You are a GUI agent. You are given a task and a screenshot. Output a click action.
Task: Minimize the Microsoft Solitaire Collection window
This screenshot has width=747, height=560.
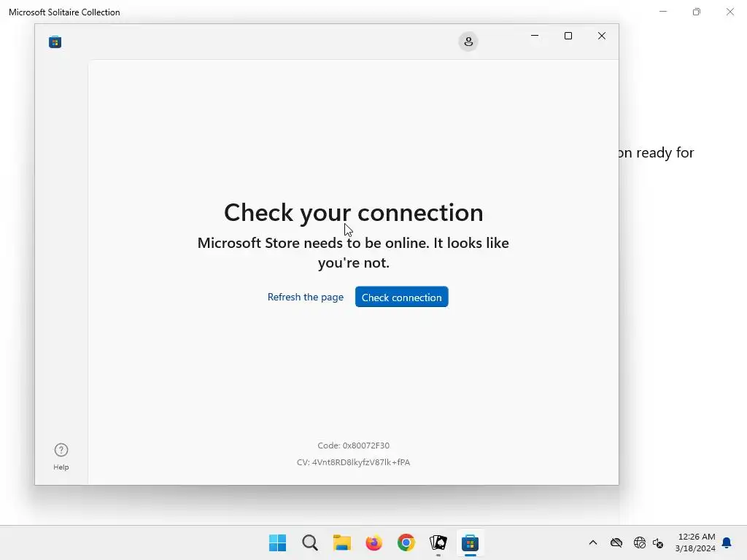[662, 12]
